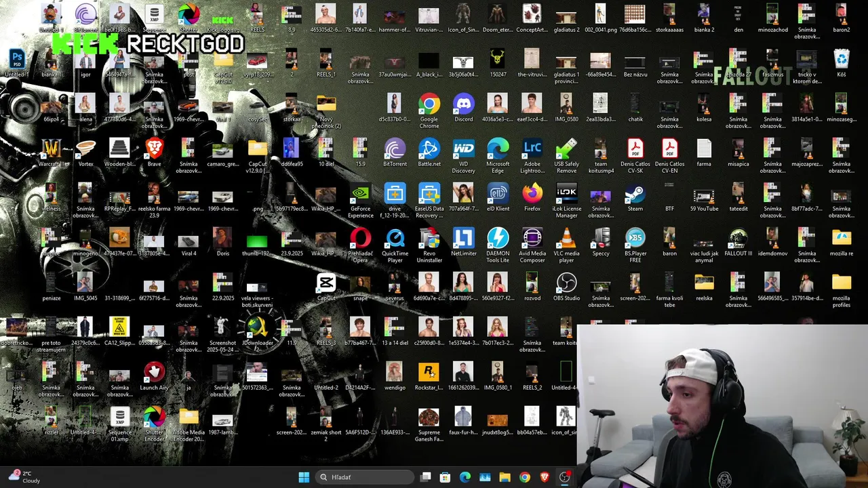Open Denis Catlos CV-EN PDF
The image size is (868, 488).
(669, 157)
